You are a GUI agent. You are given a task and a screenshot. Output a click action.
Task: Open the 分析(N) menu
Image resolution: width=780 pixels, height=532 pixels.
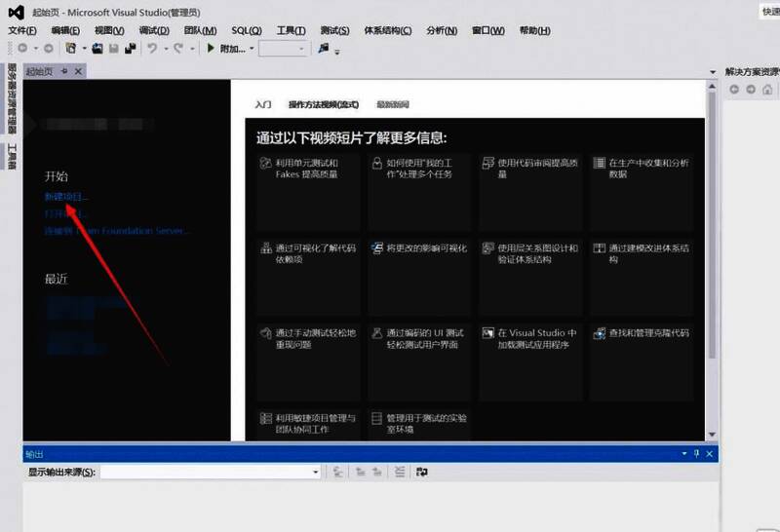click(442, 31)
